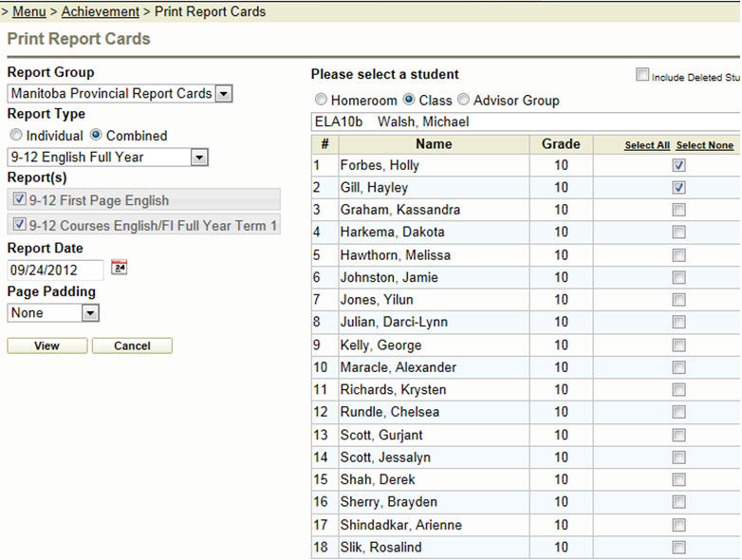Select the Advisor Group radio option
The image size is (742, 560).
pos(463,100)
